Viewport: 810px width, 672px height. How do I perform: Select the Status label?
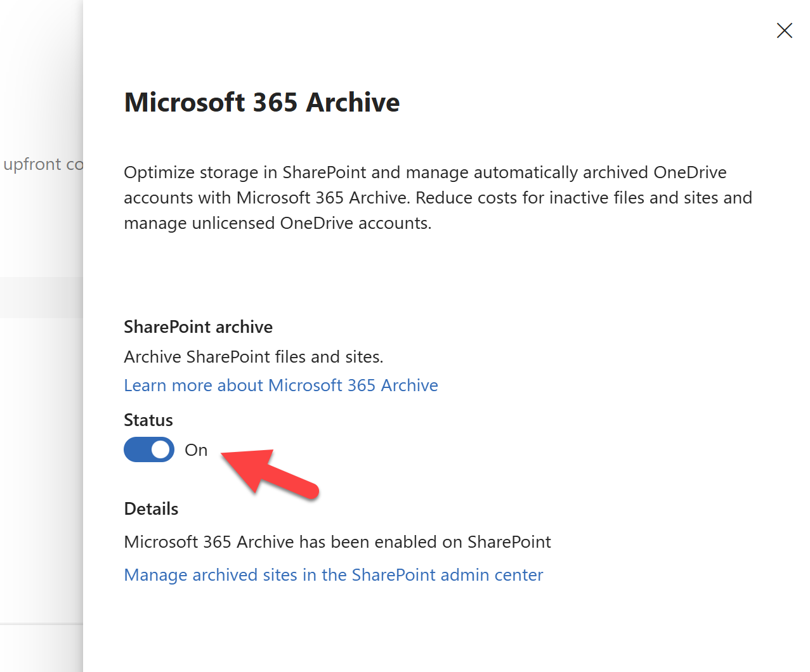(x=148, y=420)
